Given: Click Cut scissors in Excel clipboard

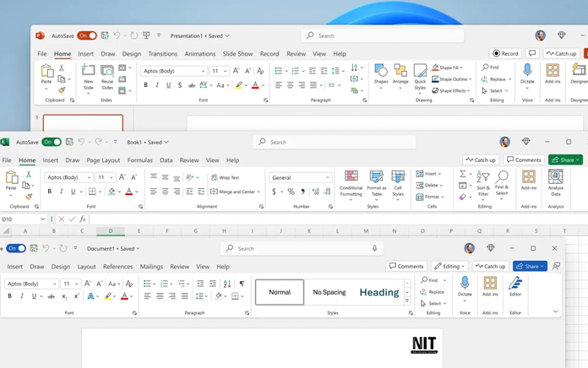Looking at the screenshot, I should (29, 174).
